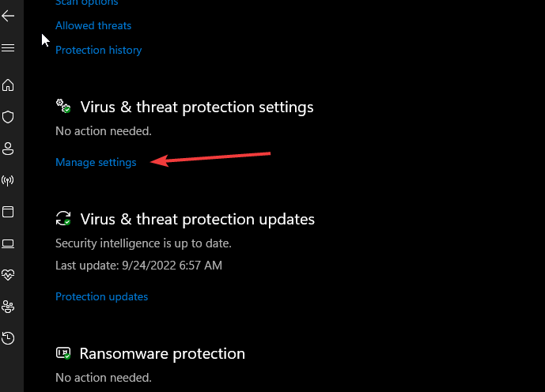Click the Ransomware protection heading
This screenshot has width=545, height=392.
tap(162, 354)
